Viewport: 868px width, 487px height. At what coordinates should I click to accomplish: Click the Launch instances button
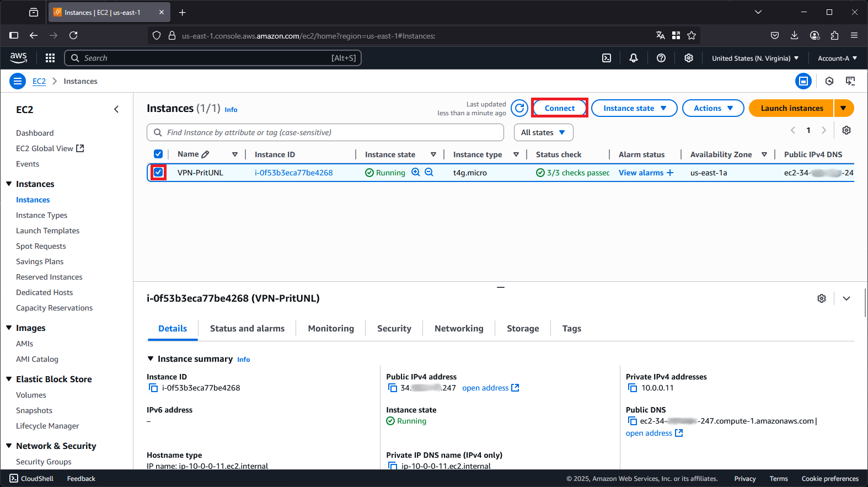click(x=792, y=108)
